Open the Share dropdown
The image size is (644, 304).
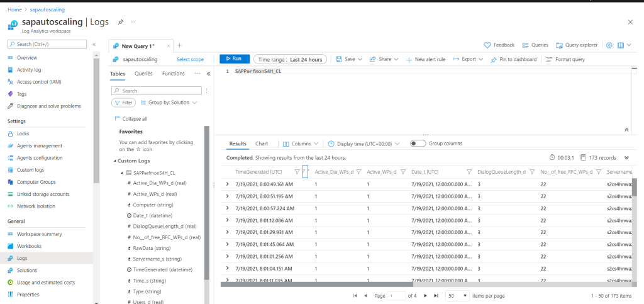[x=384, y=59]
